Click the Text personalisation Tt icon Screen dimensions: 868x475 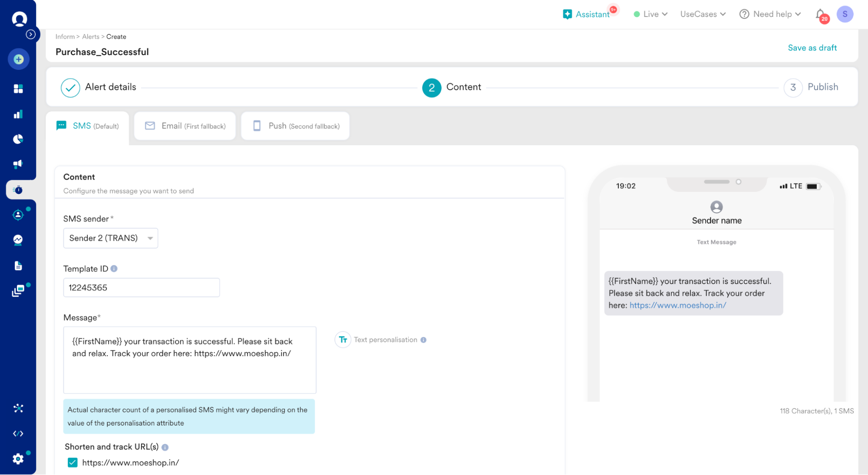click(x=343, y=340)
